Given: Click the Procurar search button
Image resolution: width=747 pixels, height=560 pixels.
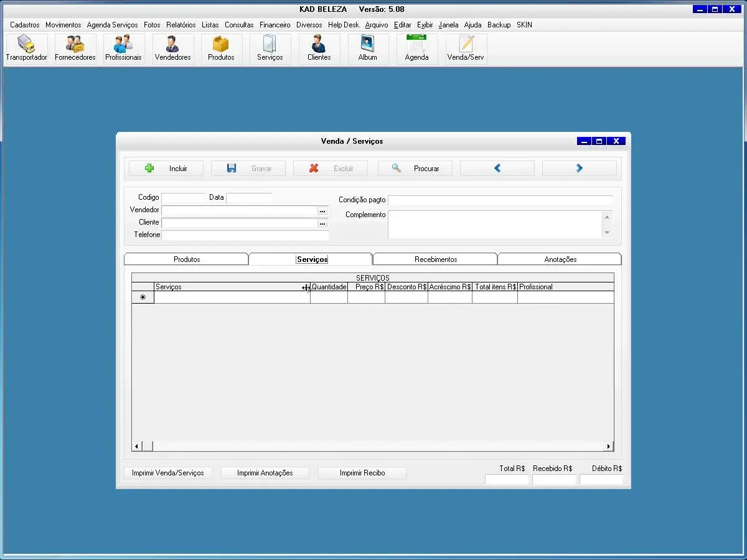Looking at the screenshot, I should [x=415, y=169].
